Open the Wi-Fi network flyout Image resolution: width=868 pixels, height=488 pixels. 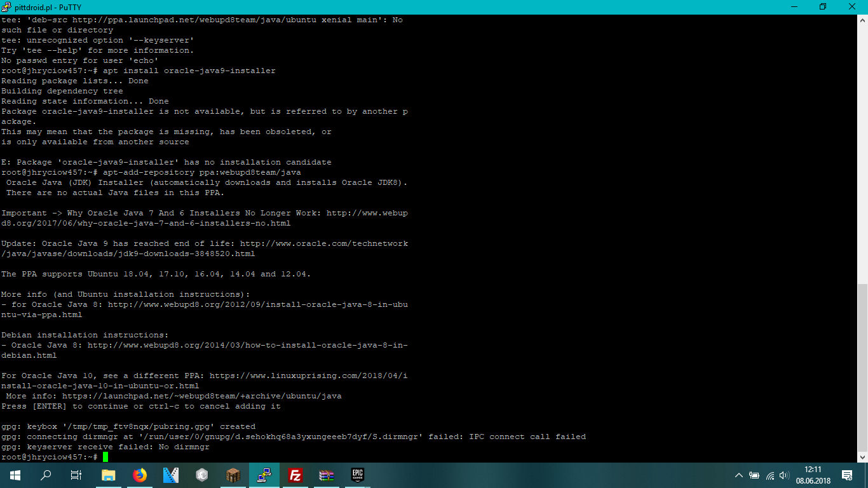(770, 475)
